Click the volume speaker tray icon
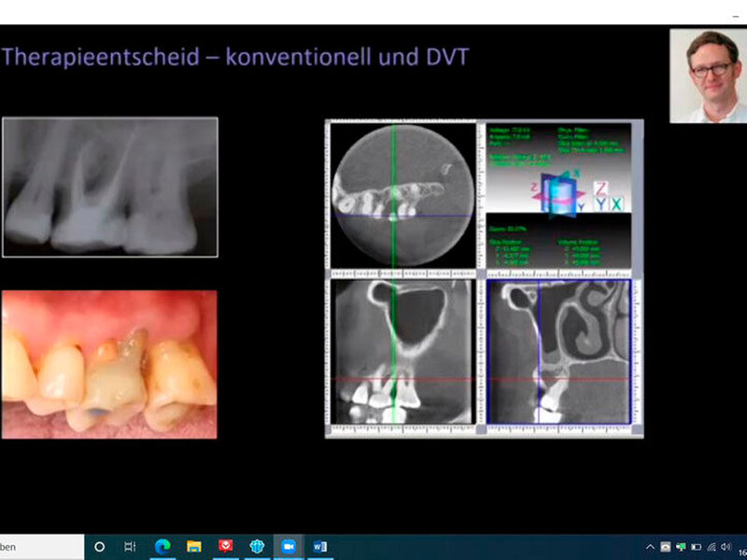 (726, 546)
